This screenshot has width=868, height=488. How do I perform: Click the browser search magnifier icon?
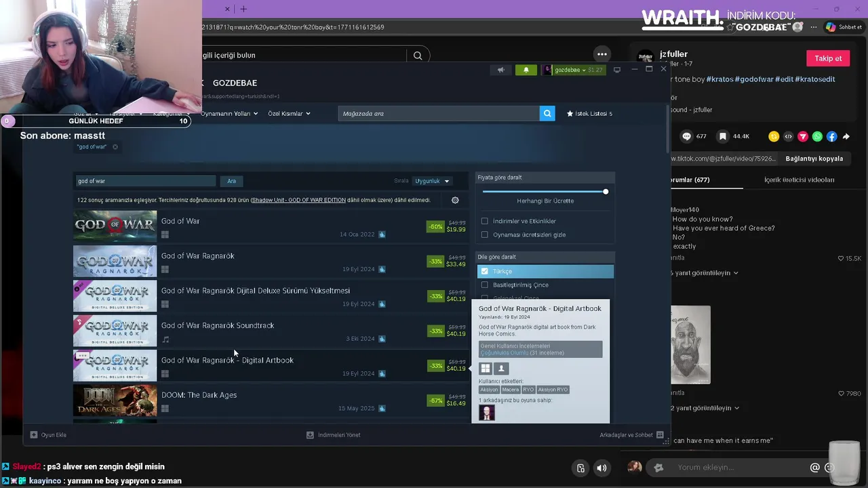pyautogui.click(x=418, y=56)
